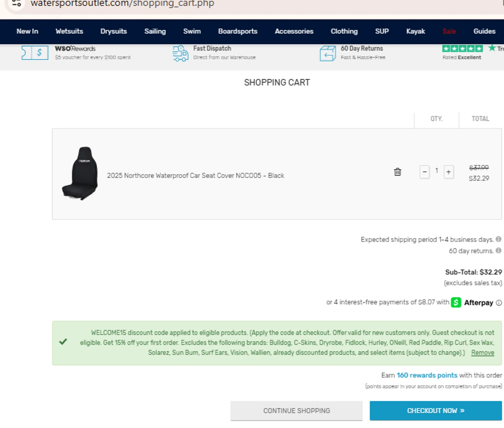Click the Rated Excellent label

tap(462, 57)
